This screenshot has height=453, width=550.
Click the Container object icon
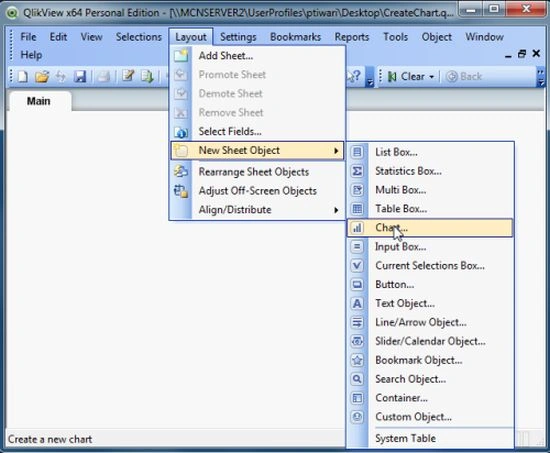tap(357, 398)
